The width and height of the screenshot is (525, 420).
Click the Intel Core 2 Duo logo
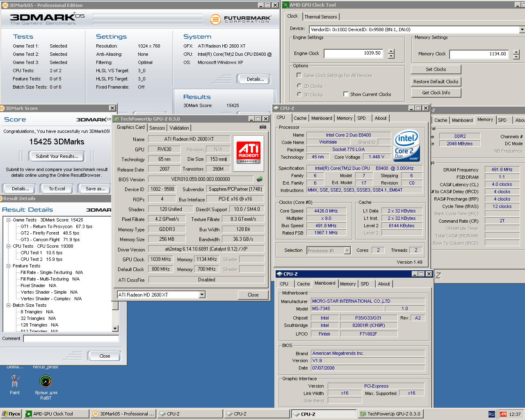tap(406, 146)
